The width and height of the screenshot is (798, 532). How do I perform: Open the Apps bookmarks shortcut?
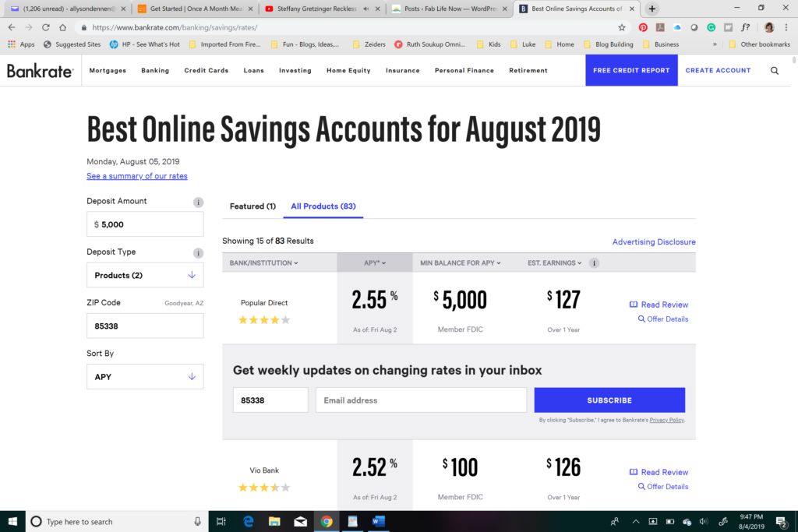point(21,44)
